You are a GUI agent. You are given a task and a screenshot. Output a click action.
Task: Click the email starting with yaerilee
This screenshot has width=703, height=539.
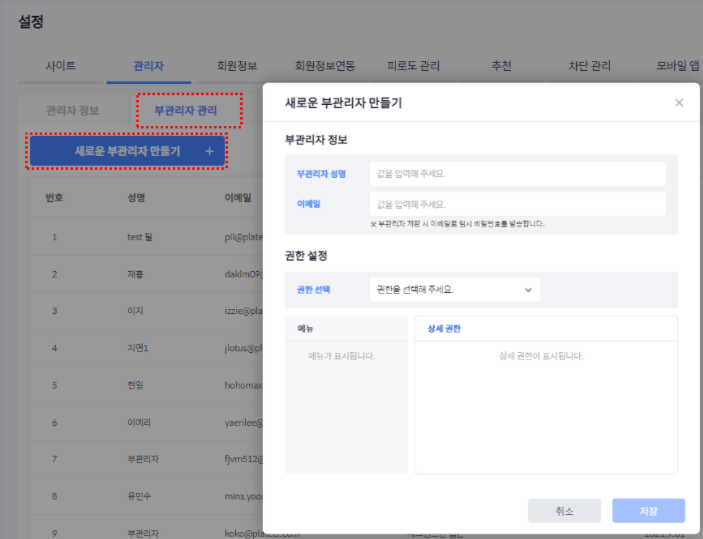click(x=243, y=422)
